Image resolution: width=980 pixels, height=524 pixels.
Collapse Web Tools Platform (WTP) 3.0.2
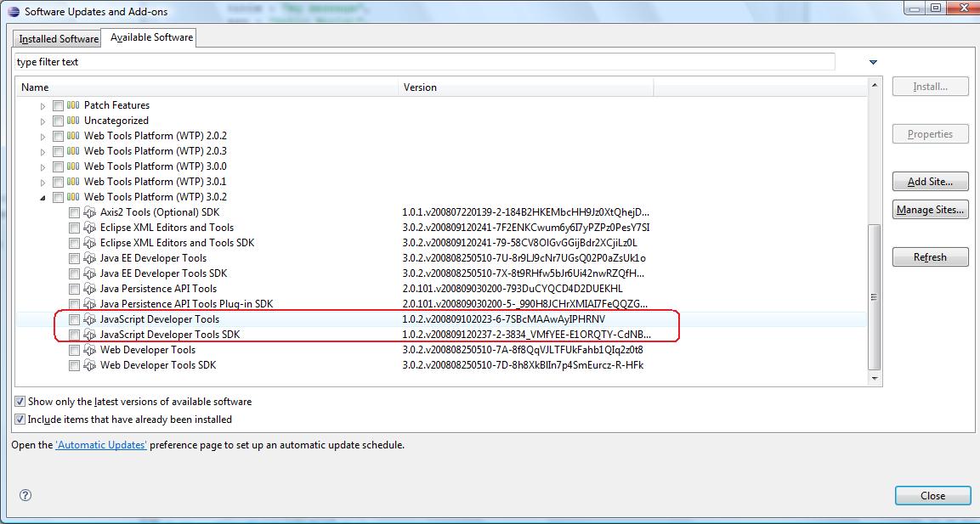point(42,197)
